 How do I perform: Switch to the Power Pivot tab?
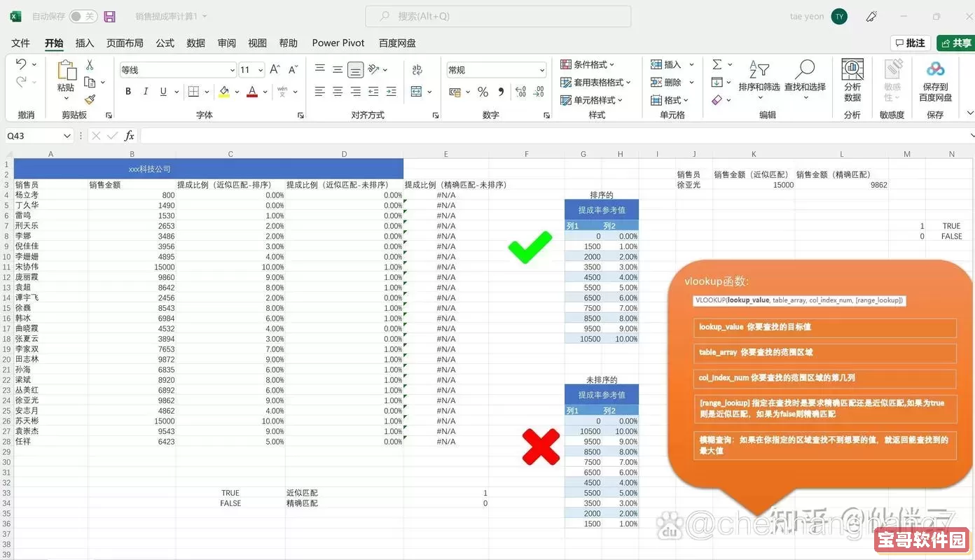click(338, 43)
